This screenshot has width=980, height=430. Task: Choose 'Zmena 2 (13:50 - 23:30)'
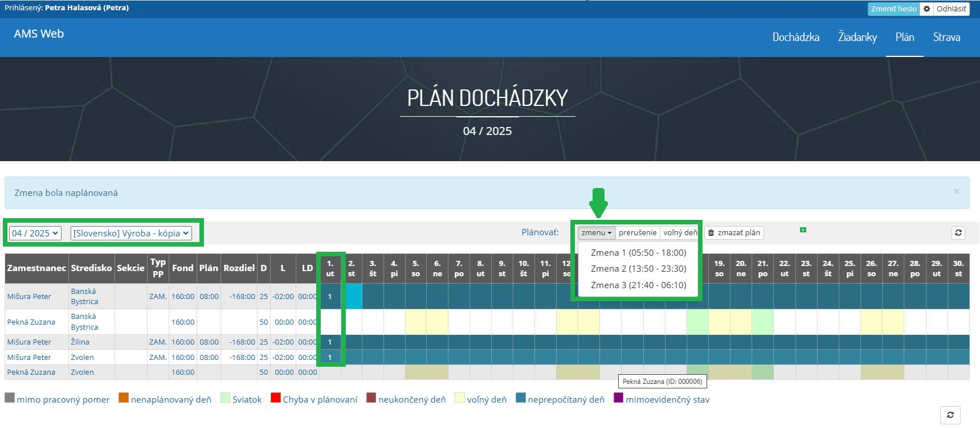coord(638,268)
